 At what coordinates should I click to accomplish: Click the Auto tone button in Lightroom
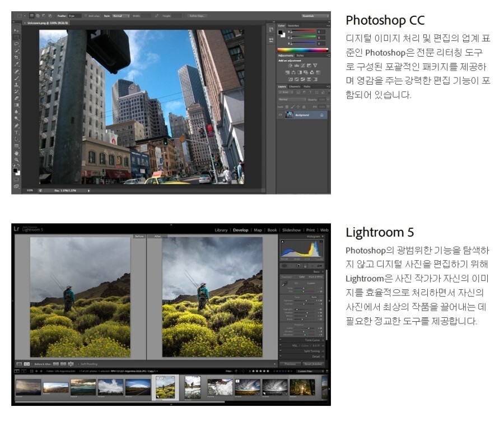[x=314, y=297]
